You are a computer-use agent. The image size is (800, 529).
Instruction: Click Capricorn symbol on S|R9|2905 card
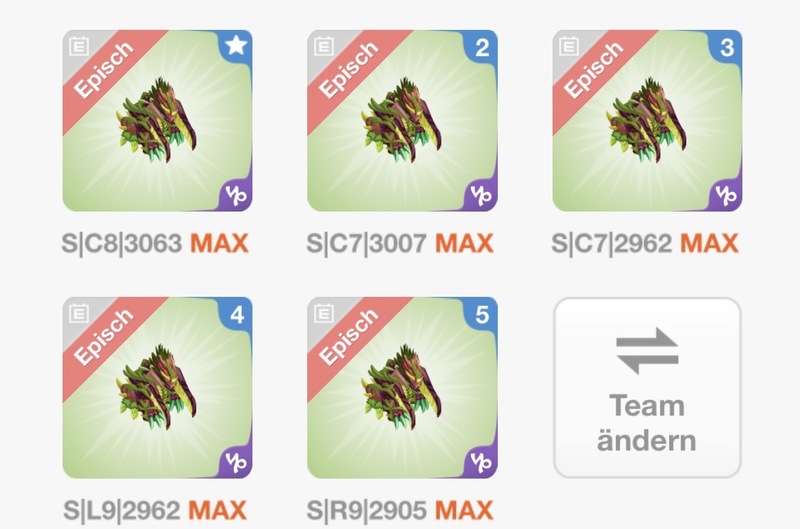pyautogui.click(x=481, y=463)
